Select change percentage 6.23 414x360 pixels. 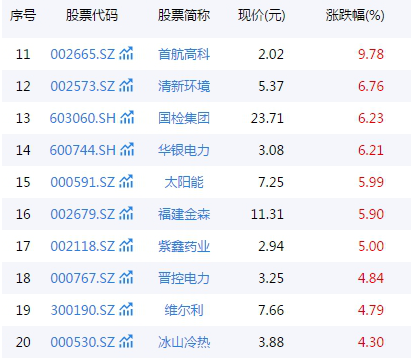tap(371, 118)
